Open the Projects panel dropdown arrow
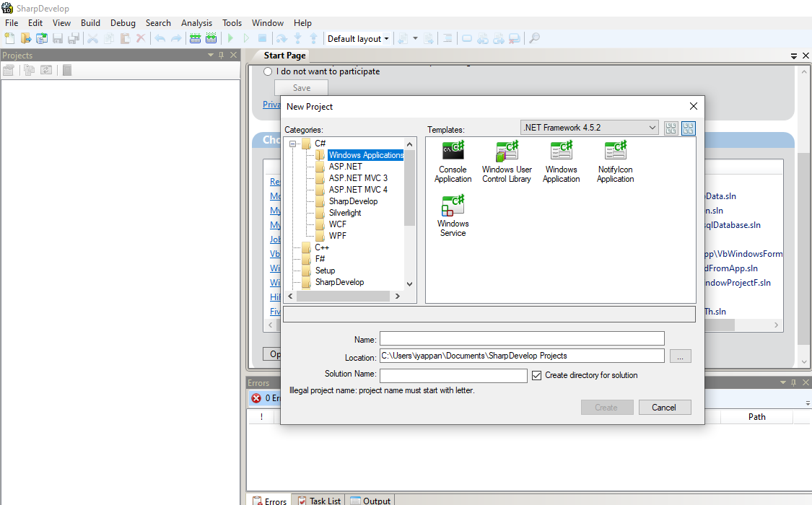 (211, 56)
